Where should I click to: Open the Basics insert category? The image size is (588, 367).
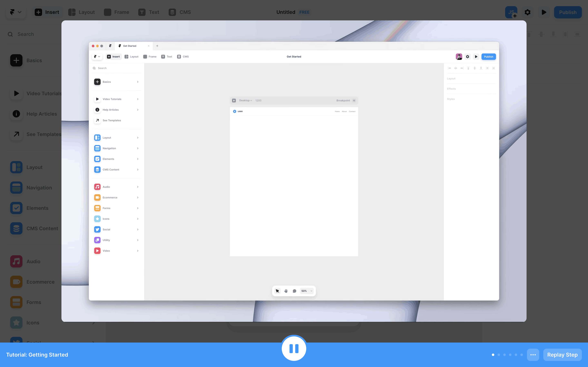click(34, 60)
